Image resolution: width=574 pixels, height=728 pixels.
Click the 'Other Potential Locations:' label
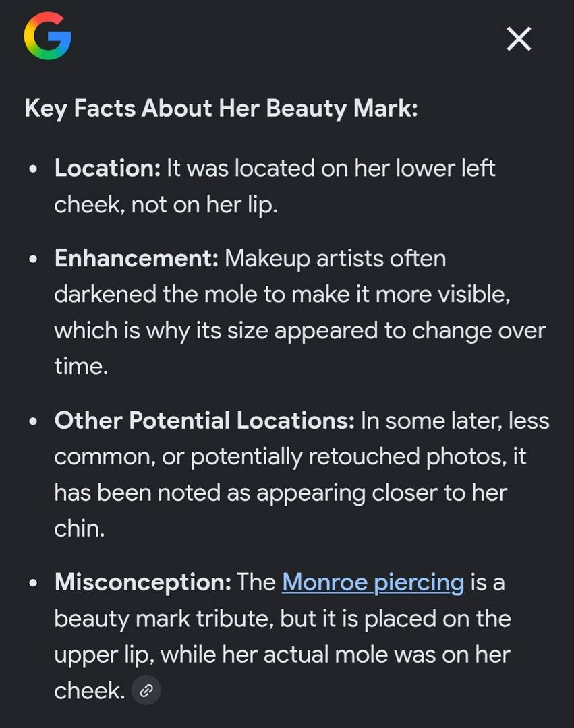[204, 421]
